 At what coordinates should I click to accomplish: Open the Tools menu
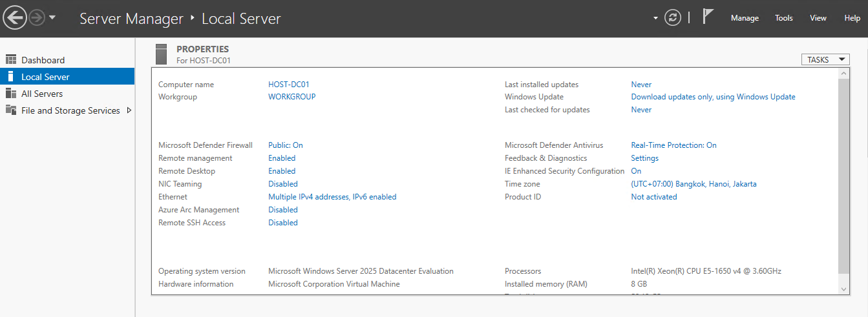pyautogui.click(x=784, y=18)
